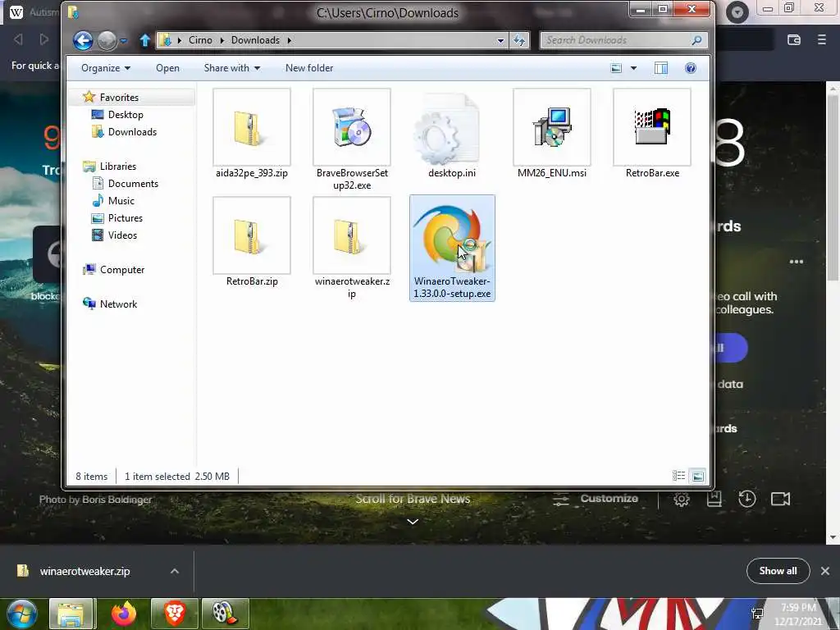840x630 pixels.
Task: Open Computer in navigation pane
Action: (x=122, y=269)
